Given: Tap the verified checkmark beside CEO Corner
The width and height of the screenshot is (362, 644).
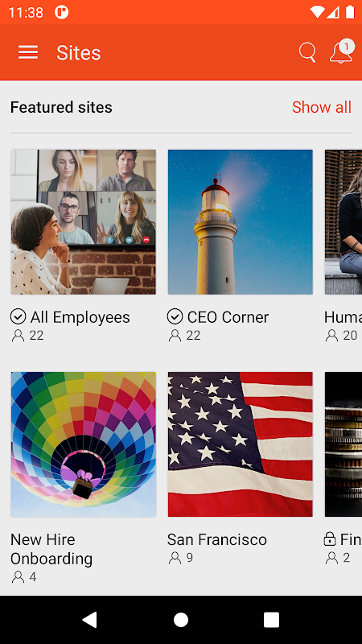Looking at the screenshot, I should (x=175, y=316).
